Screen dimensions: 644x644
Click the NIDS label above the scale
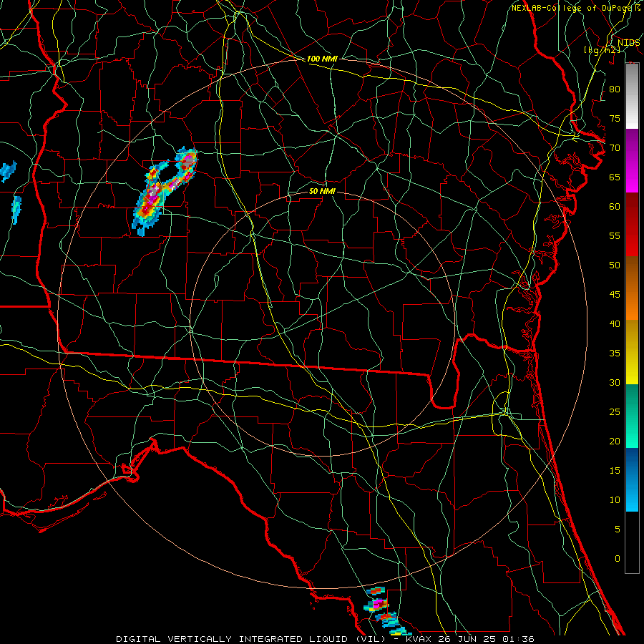coord(629,42)
